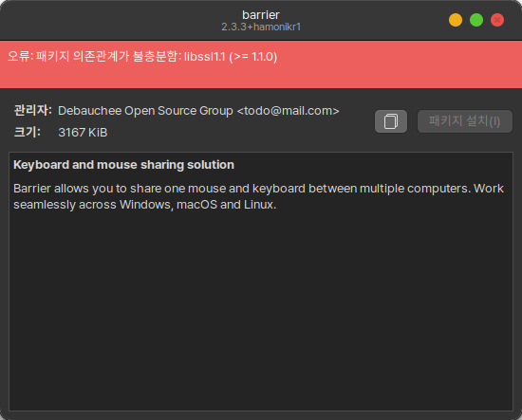Select the libssl1.1 dependency error message

click(142, 57)
